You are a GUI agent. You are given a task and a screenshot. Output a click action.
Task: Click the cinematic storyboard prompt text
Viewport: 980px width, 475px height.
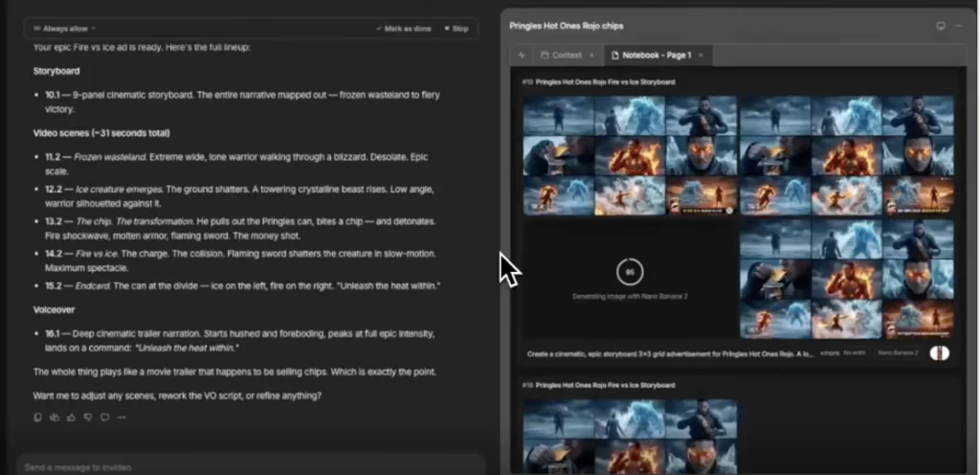tap(670, 353)
